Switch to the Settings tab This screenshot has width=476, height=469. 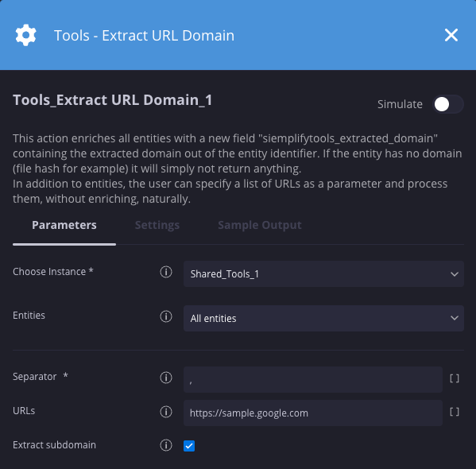(157, 225)
